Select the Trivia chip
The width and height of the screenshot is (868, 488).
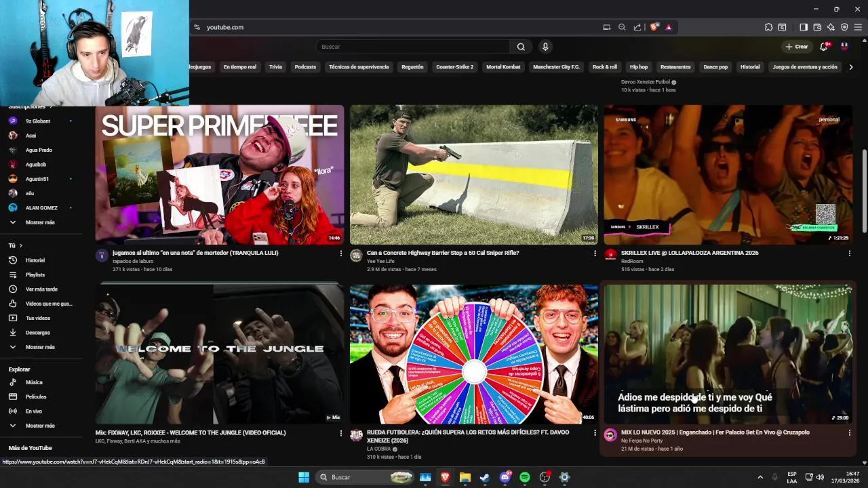(275, 67)
